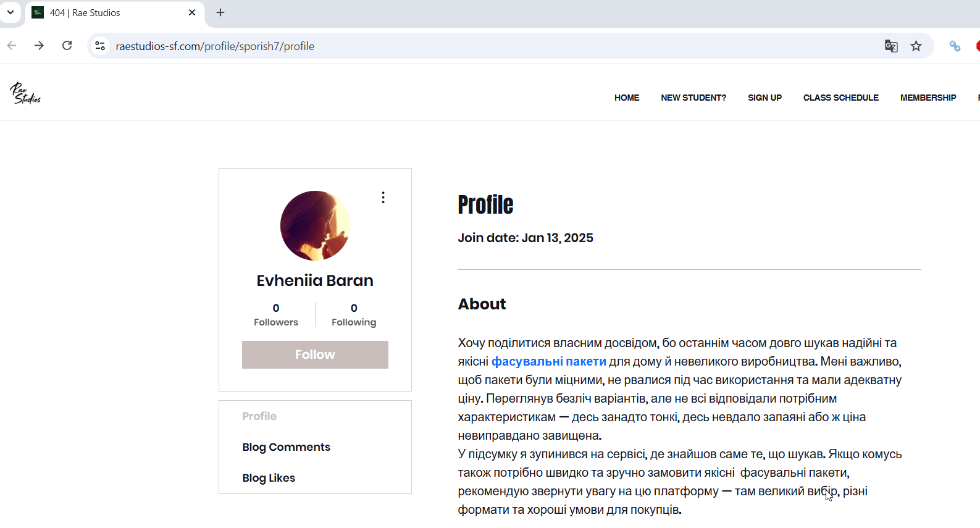Switch to Blog Comments section
This screenshot has height=528, width=980.
click(x=286, y=447)
